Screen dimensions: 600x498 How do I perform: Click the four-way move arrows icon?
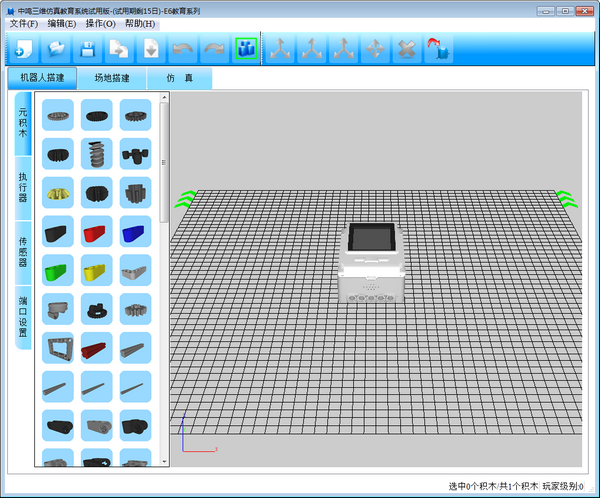click(375, 48)
